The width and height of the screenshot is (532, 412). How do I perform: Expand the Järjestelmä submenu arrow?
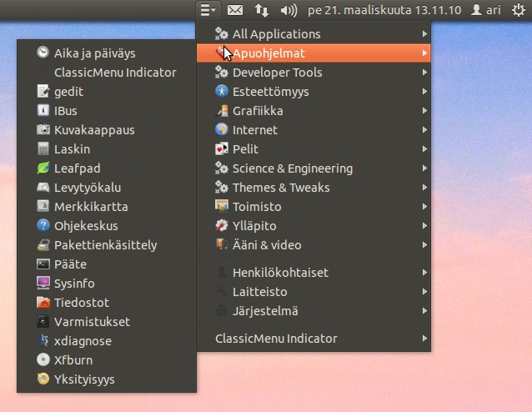tap(424, 310)
